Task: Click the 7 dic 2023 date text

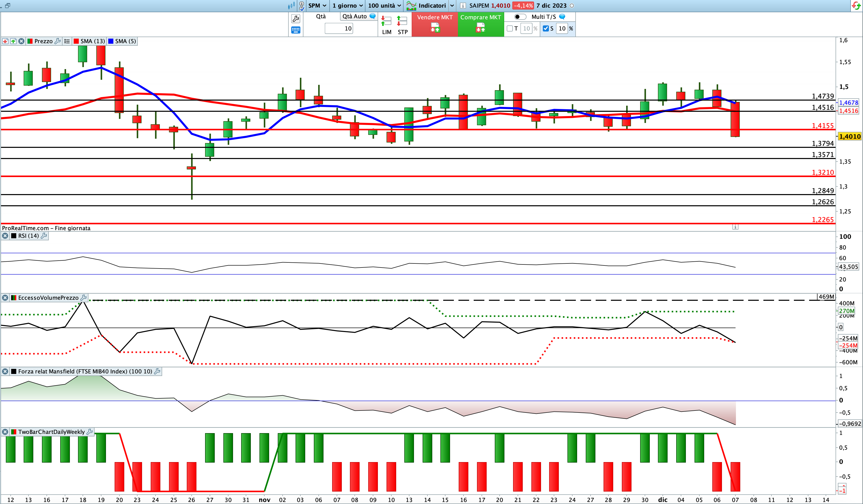Action: (x=551, y=6)
